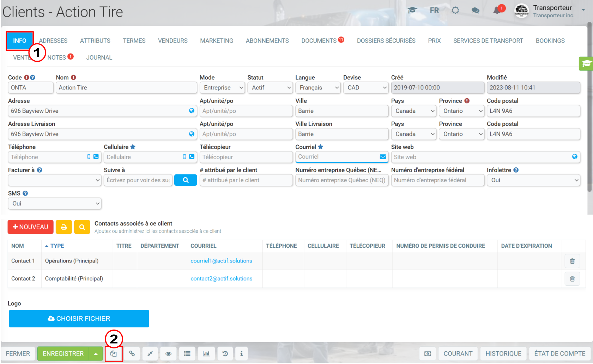Click the info "i" icon in bottom toolbar
Viewport: 593px width, 364px height.
[241, 353]
